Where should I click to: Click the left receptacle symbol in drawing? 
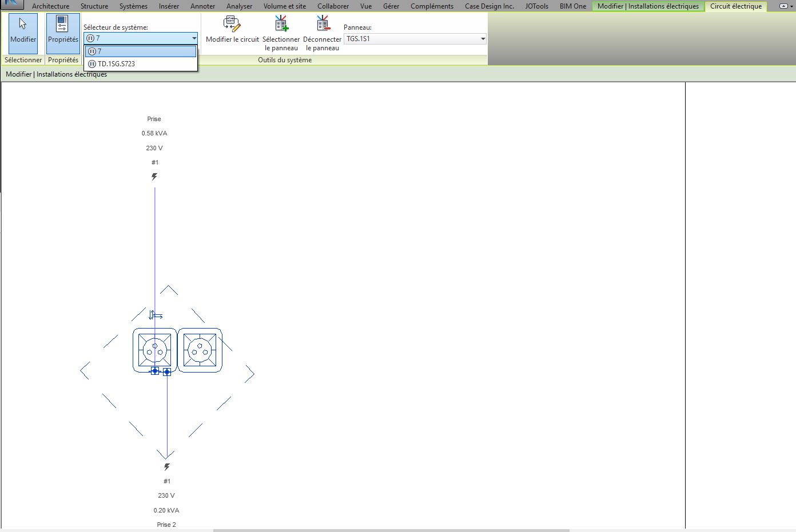[x=154, y=350]
